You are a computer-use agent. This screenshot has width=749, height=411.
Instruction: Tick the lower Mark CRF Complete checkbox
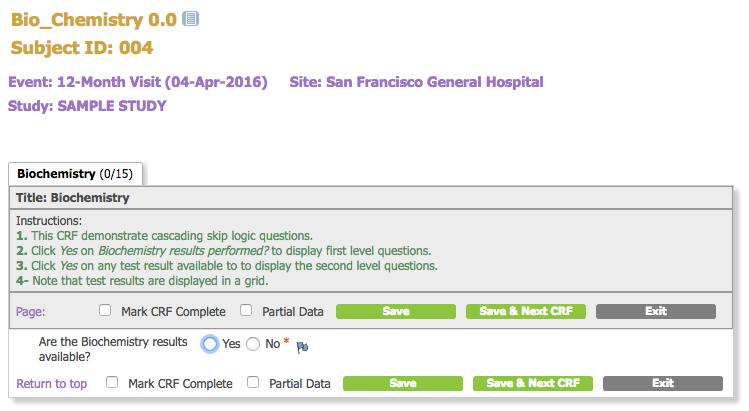click(112, 383)
